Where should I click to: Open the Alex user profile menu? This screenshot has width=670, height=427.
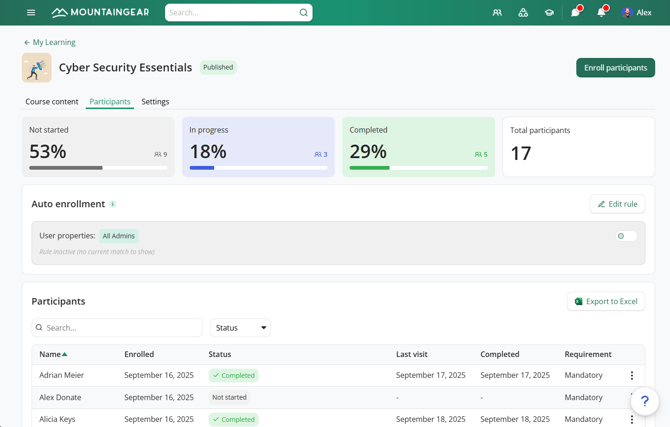(637, 13)
